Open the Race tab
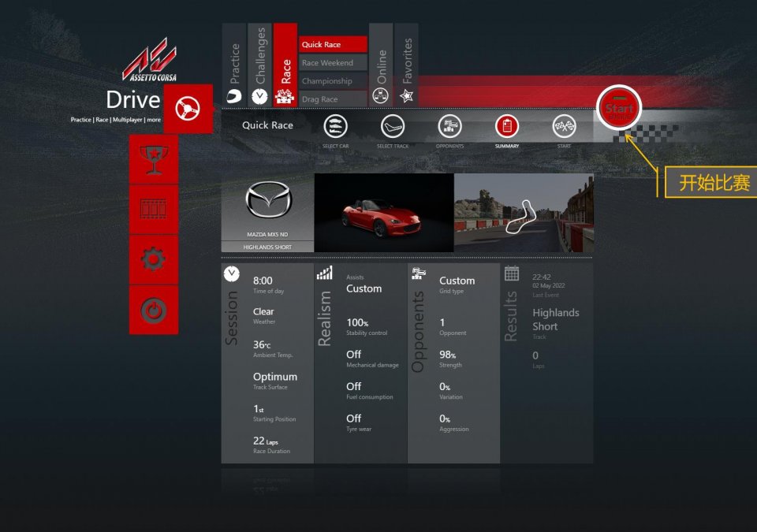 click(x=285, y=64)
